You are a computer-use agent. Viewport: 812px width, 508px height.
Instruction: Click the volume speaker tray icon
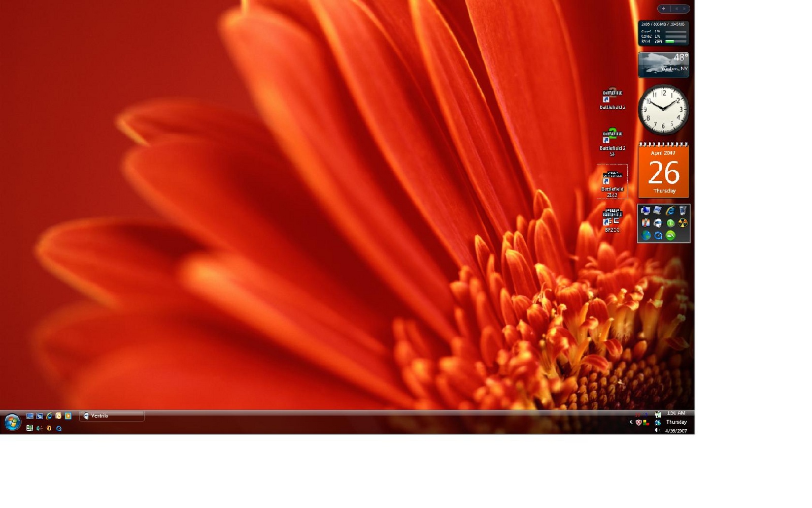click(657, 430)
